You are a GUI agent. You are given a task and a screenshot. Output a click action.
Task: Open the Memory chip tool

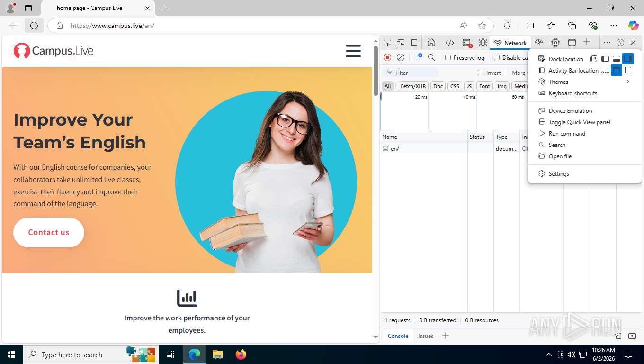555,43
